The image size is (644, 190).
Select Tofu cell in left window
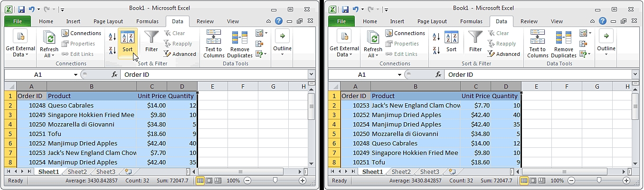click(91, 134)
